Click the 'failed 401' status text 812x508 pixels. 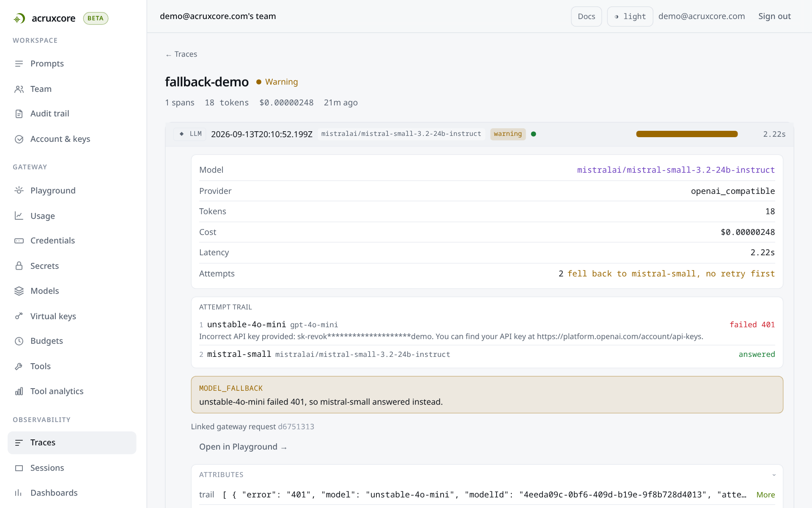(752, 325)
